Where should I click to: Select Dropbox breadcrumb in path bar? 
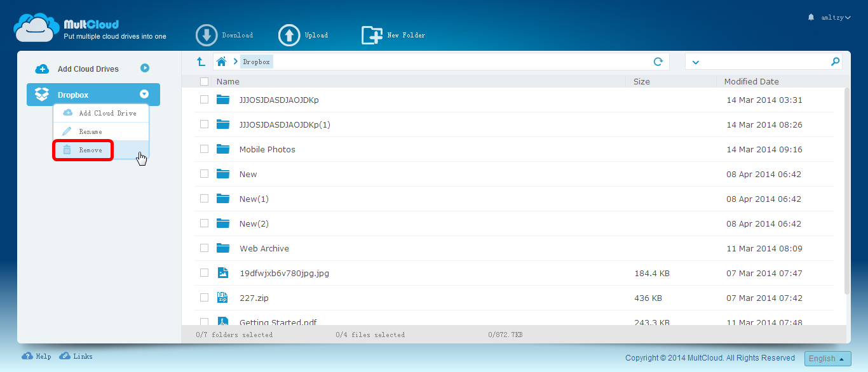click(x=257, y=62)
